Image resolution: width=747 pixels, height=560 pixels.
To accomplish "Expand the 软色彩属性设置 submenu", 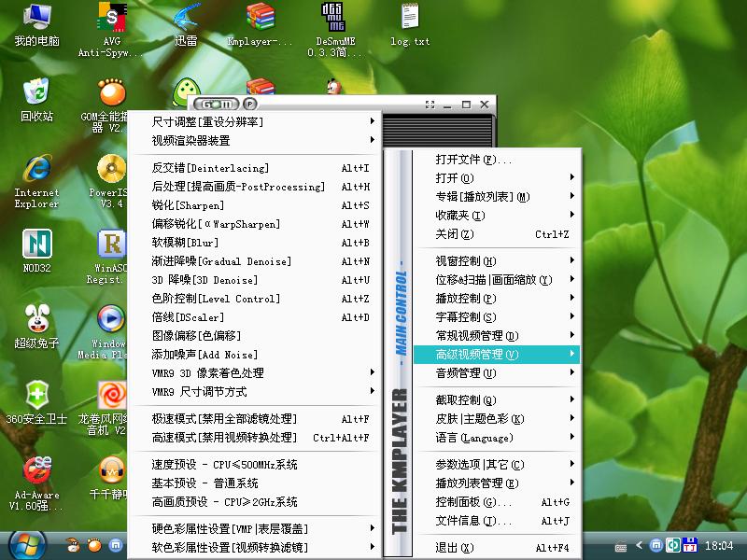I will pos(255,547).
